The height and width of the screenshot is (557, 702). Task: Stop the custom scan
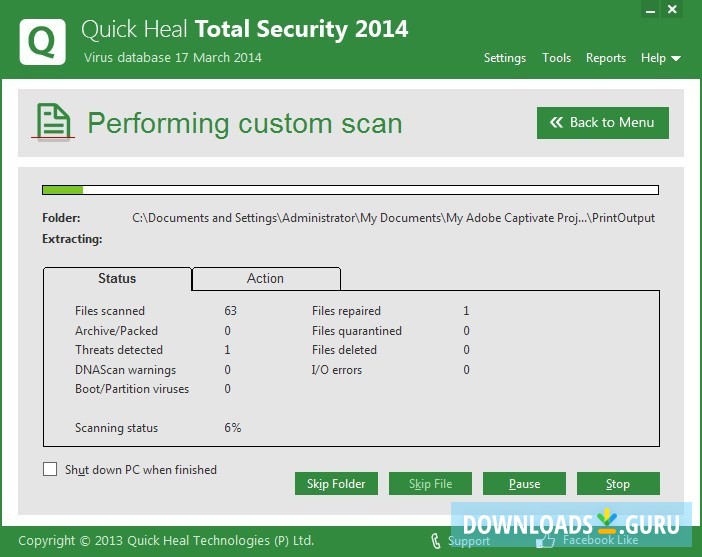point(618,484)
